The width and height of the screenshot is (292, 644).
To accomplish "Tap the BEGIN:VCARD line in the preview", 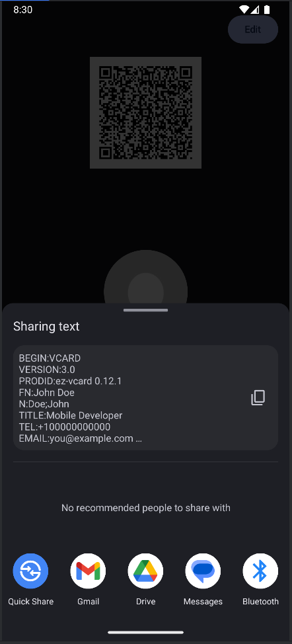I will pyautogui.click(x=50, y=358).
